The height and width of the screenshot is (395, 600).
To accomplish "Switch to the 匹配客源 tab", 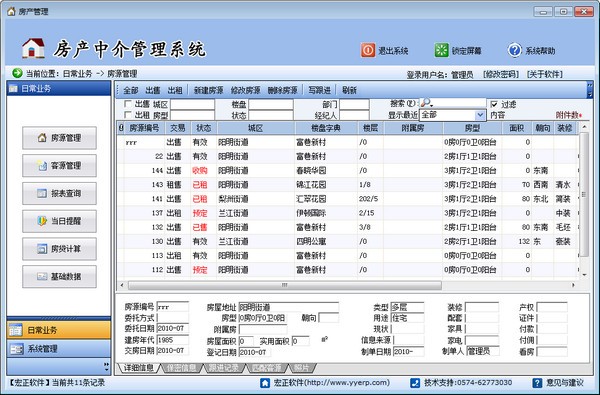I will coord(267,368).
